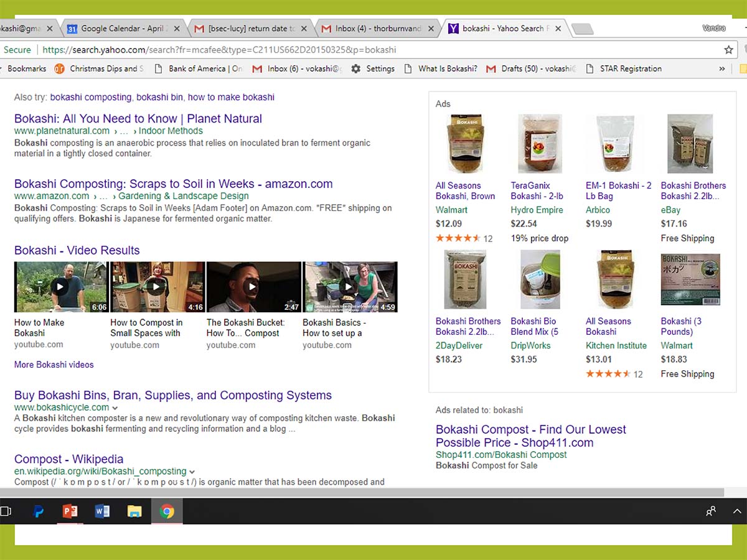Open PowerPoint from the taskbar
The height and width of the screenshot is (560, 747).
tap(70, 511)
